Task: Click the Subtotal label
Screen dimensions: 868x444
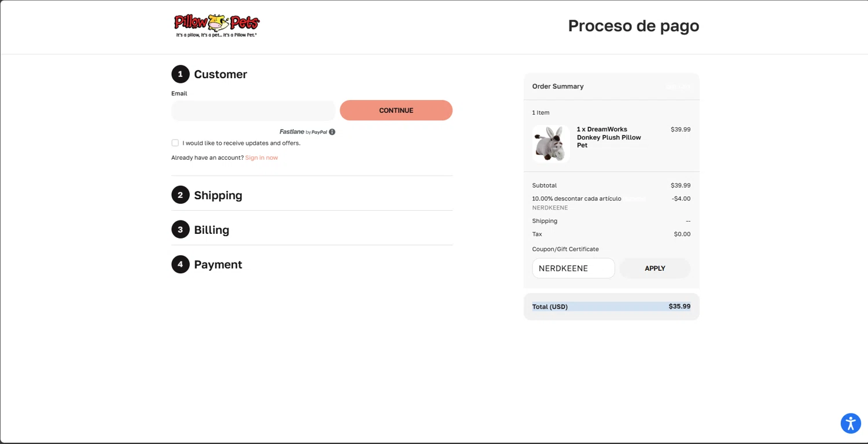Action: [545, 186]
